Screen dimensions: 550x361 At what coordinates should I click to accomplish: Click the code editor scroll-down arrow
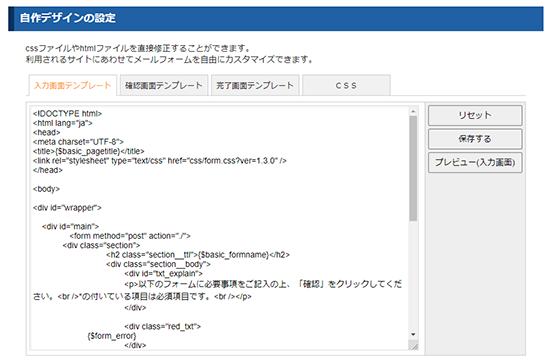click(x=413, y=334)
